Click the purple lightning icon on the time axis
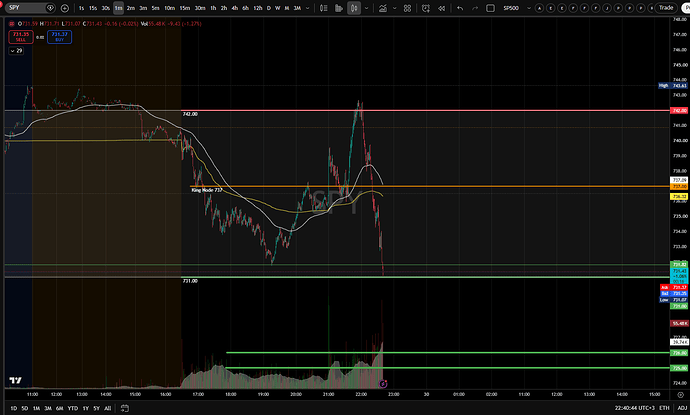 (383, 384)
